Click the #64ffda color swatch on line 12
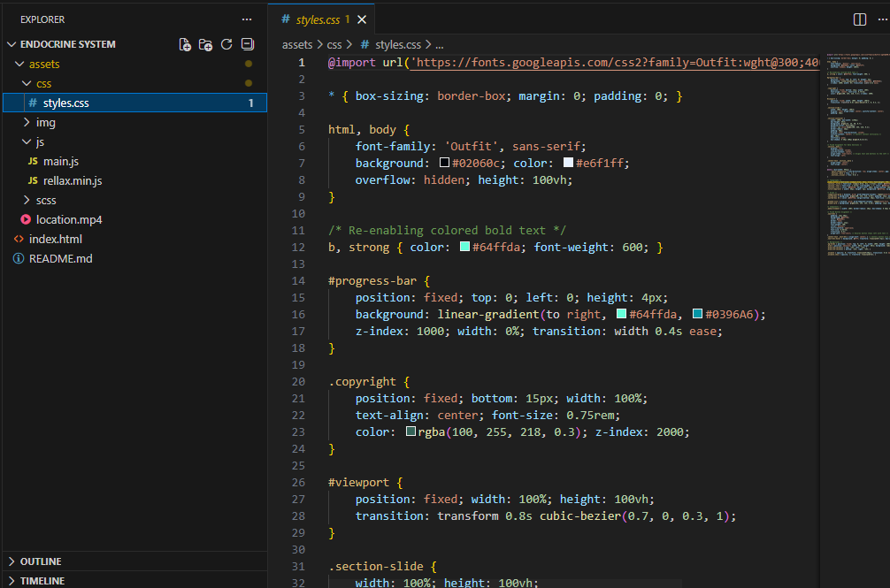This screenshot has width=890, height=588. tap(464, 248)
